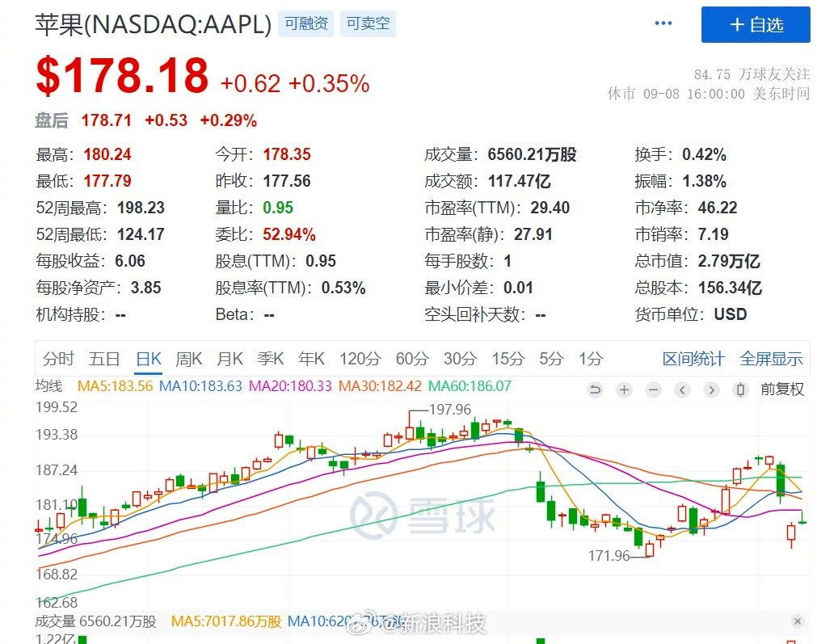Select the 月K chart tab
Image resolution: width=834 pixels, height=644 pixels.
click(x=230, y=359)
